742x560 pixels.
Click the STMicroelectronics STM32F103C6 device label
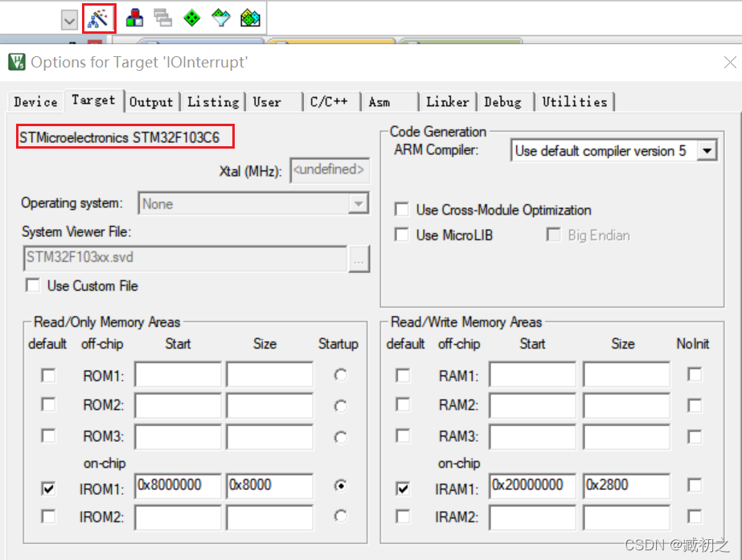(x=119, y=137)
